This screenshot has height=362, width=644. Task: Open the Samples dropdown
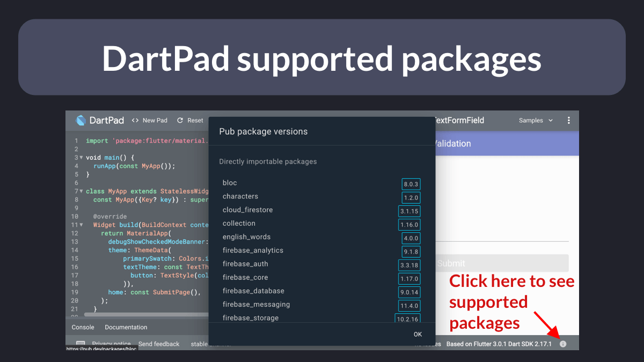[536, 121]
